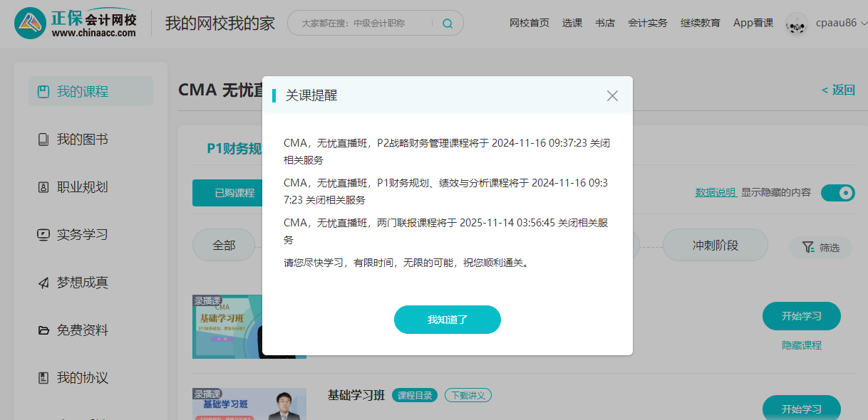The height and width of the screenshot is (420, 868).
Task: Select 我的图书 text in sidebar
Action: (x=83, y=140)
